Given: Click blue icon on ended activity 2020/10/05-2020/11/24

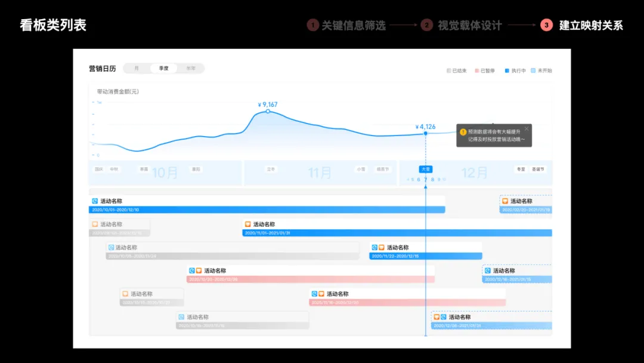Looking at the screenshot, I should point(111,248).
